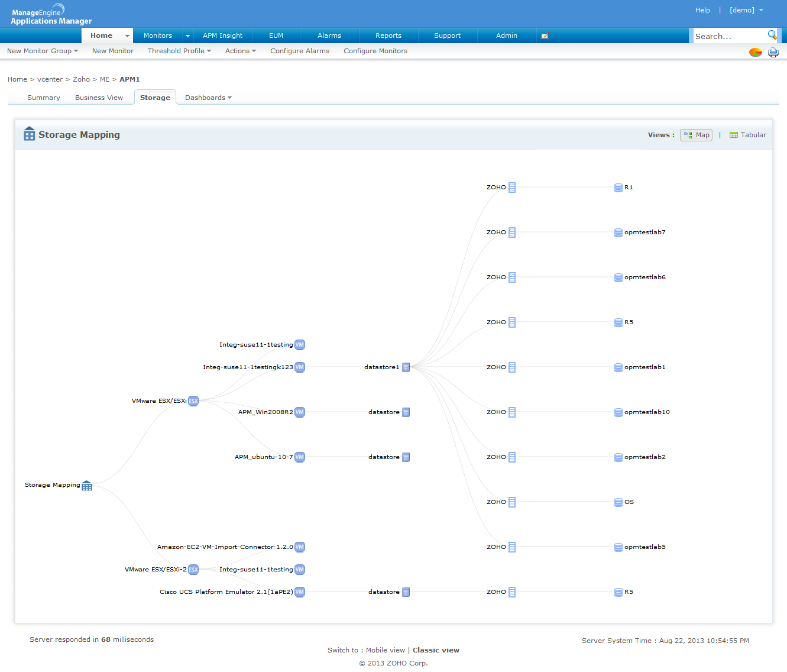Open the Monitors menu dropdown arrow
The width and height of the screenshot is (787, 672).
187,35
